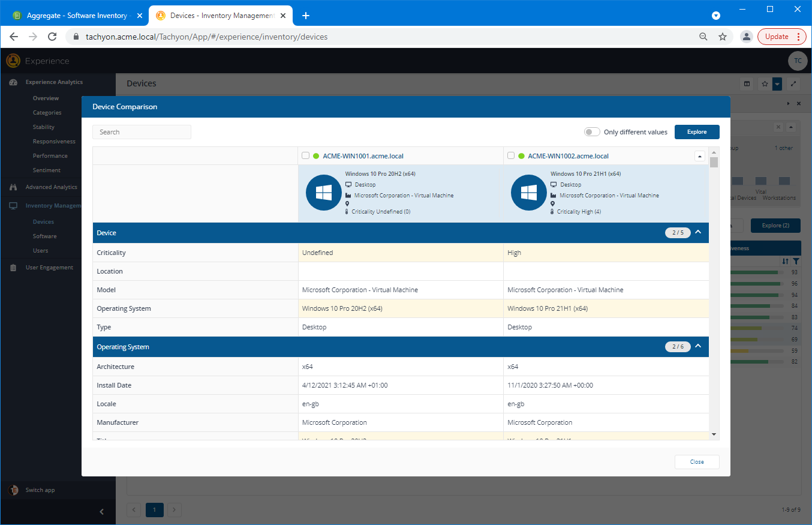Bookmark this page with the star
The width and height of the screenshot is (812, 525).
click(723, 37)
